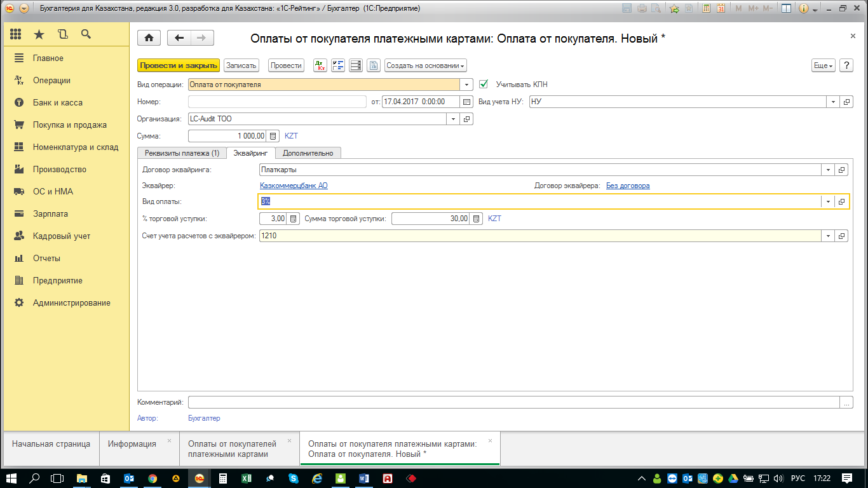The width and height of the screenshot is (868, 488).
Task: Expand the Вид учета НУ dropdown
Action: click(834, 102)
